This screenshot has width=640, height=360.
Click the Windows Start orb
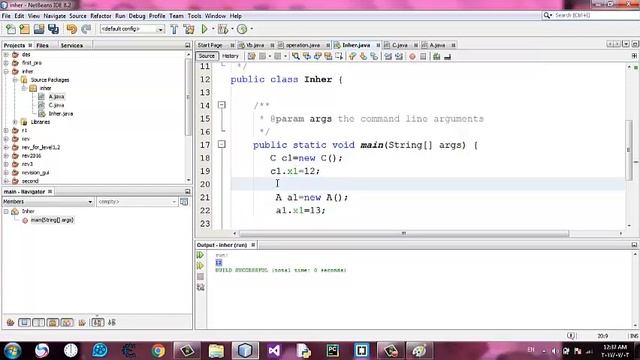[x=12, y=351]
